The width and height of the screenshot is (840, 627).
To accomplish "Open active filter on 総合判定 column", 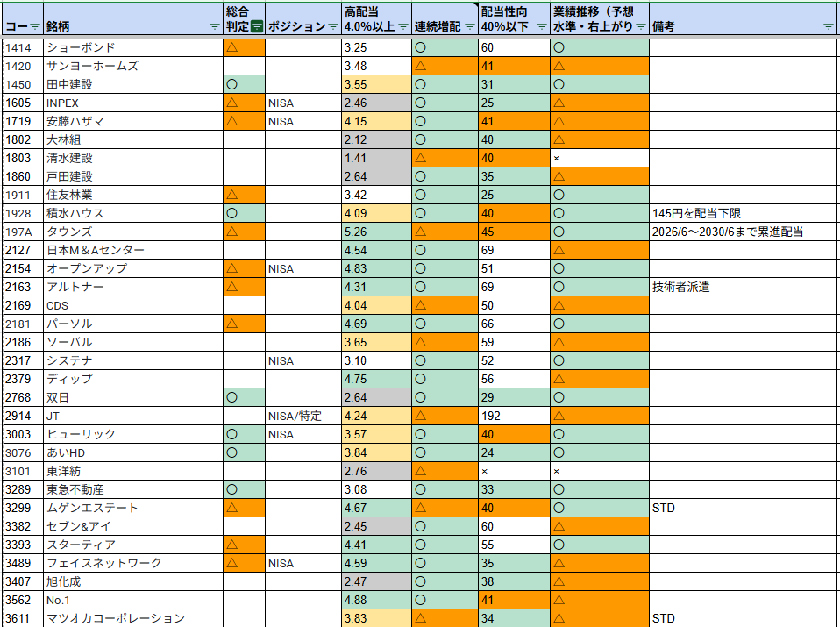I will 257,27.
